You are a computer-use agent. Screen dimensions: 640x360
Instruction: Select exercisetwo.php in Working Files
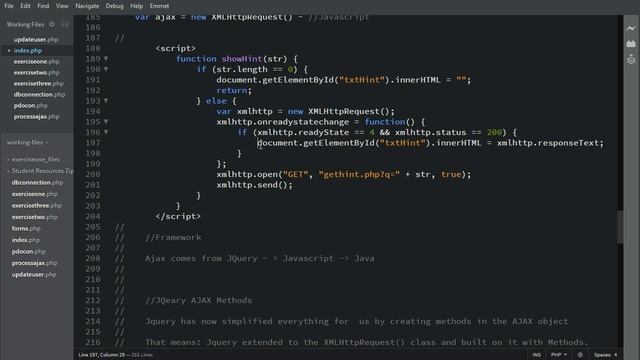pos(37,73)
